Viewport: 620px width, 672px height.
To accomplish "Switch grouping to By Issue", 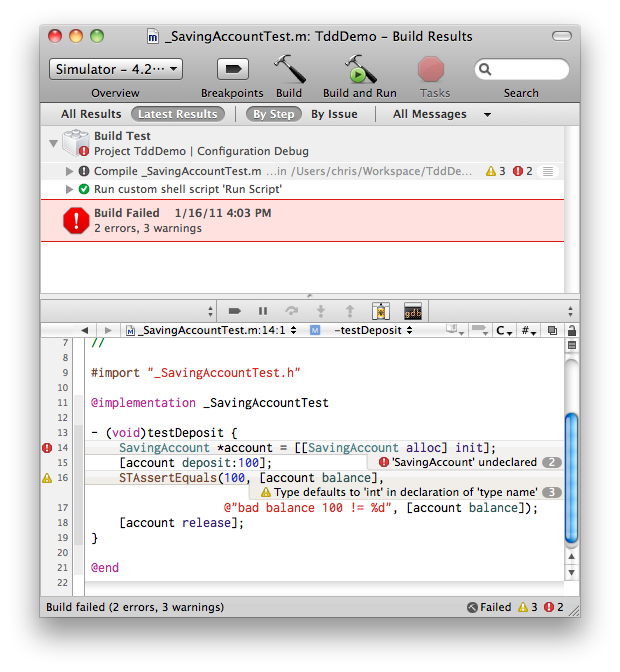I will [334, 114].
